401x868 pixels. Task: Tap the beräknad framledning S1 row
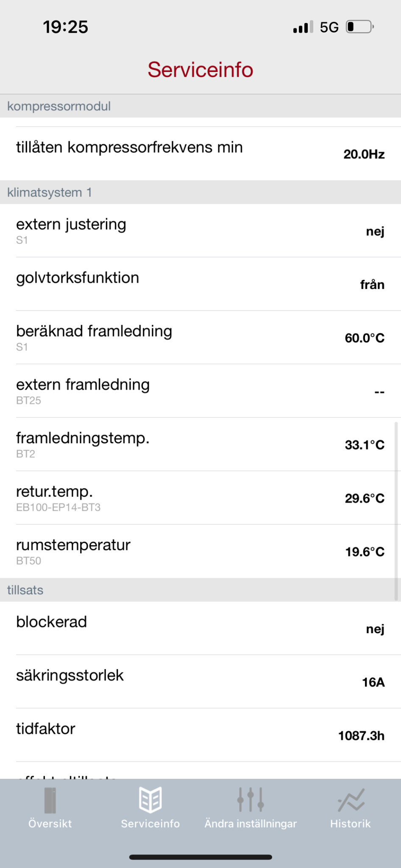tap(200, 337)
